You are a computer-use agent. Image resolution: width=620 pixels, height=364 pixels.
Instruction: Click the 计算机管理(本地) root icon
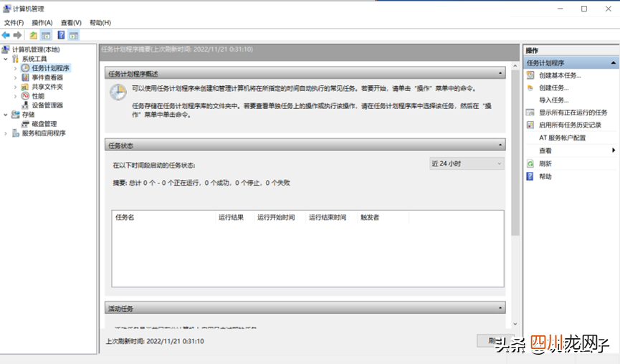click(6, 49)
